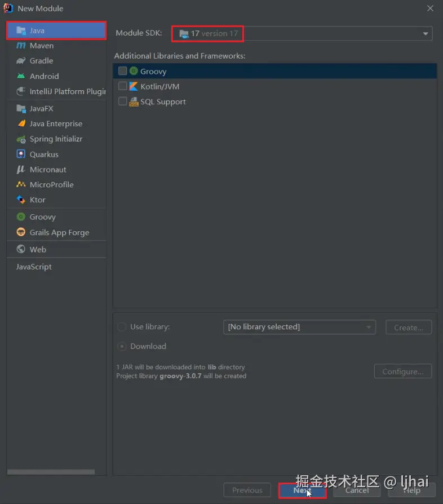Enable the SQL Support checkbox
This screenshot has height=504, width=443.
pyautogui.click(x=122, y=101)
